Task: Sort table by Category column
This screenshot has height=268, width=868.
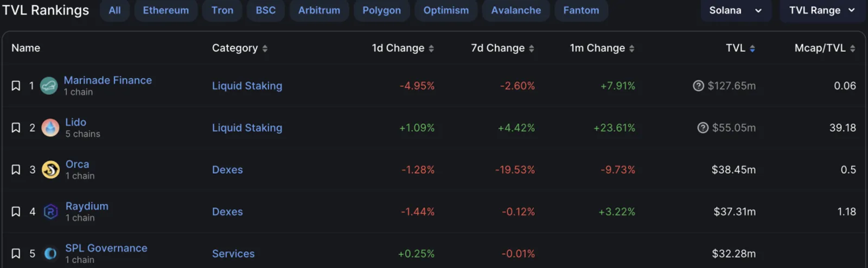Action: (240, 48)
